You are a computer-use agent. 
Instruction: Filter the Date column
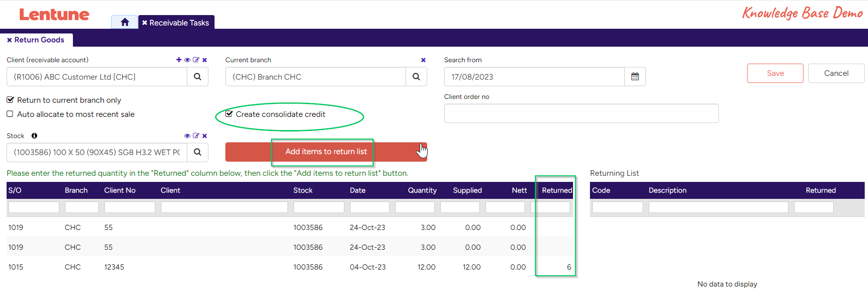tap(370, 207)
